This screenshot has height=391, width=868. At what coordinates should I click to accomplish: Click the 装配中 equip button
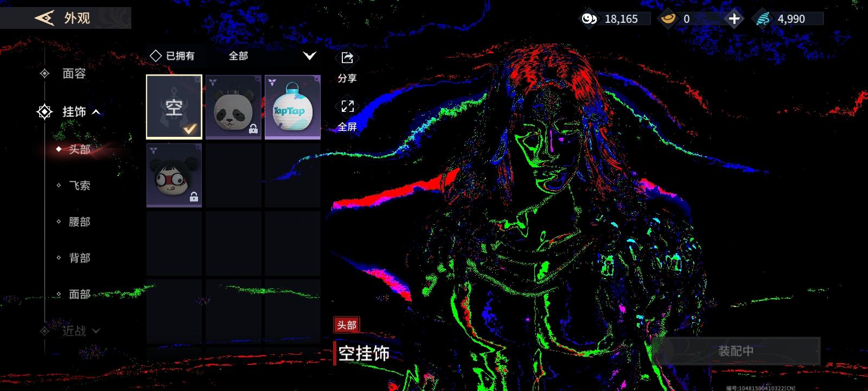pos(736,351)
